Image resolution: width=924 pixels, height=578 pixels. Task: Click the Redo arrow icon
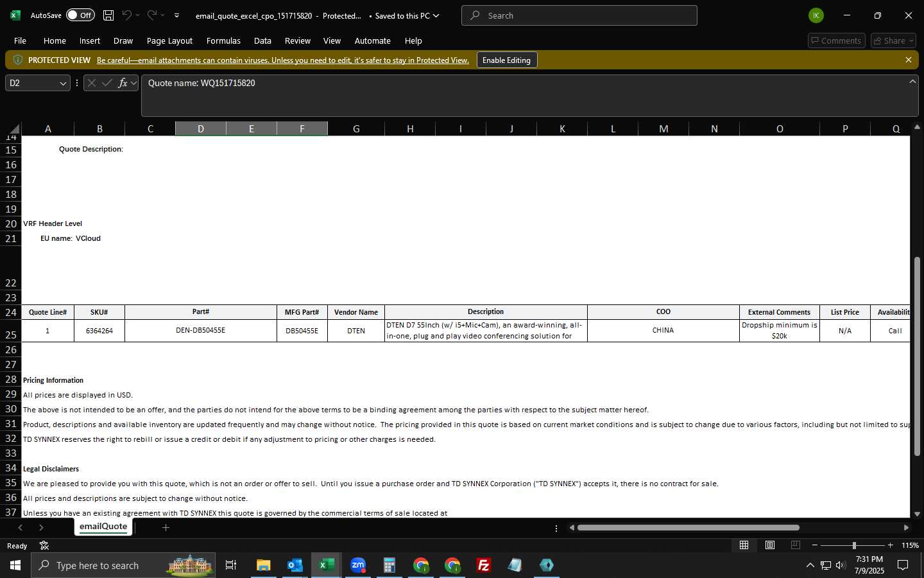[152, 15]
